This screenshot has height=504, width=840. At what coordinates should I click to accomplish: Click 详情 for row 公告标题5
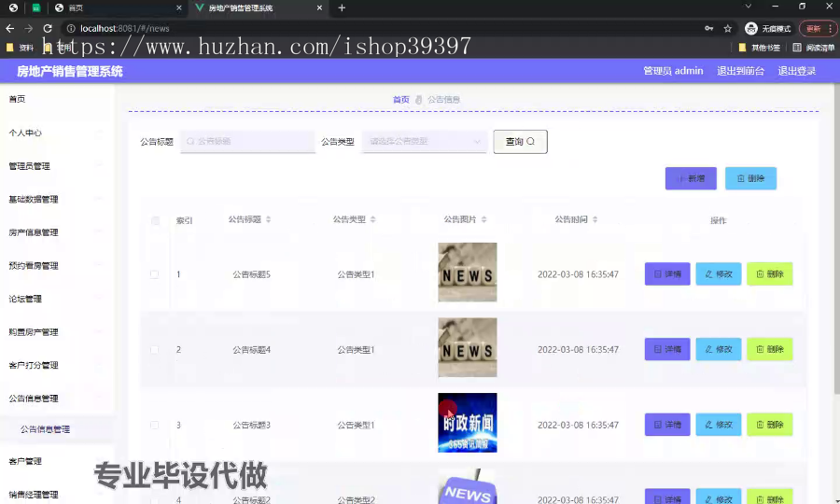click(667, 274)
